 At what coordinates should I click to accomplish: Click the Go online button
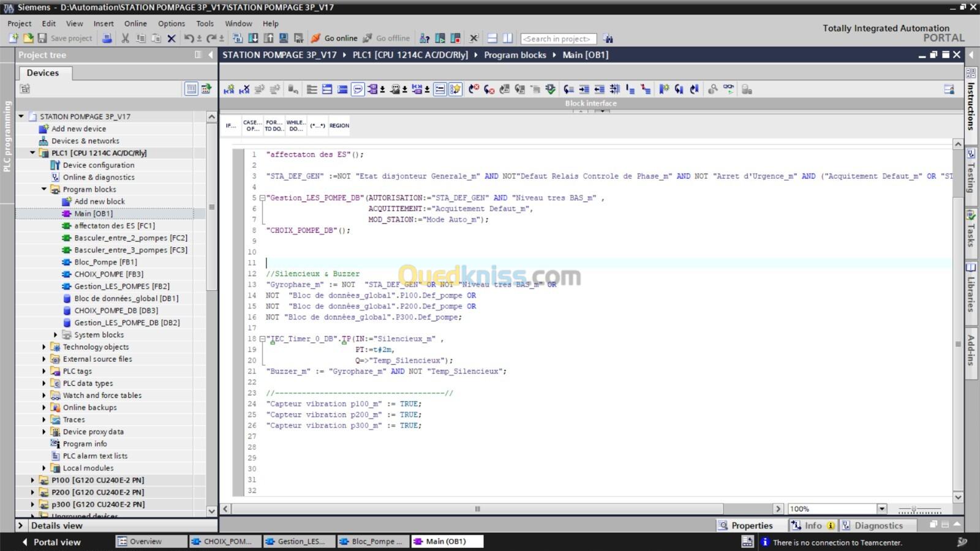(334, 38)
